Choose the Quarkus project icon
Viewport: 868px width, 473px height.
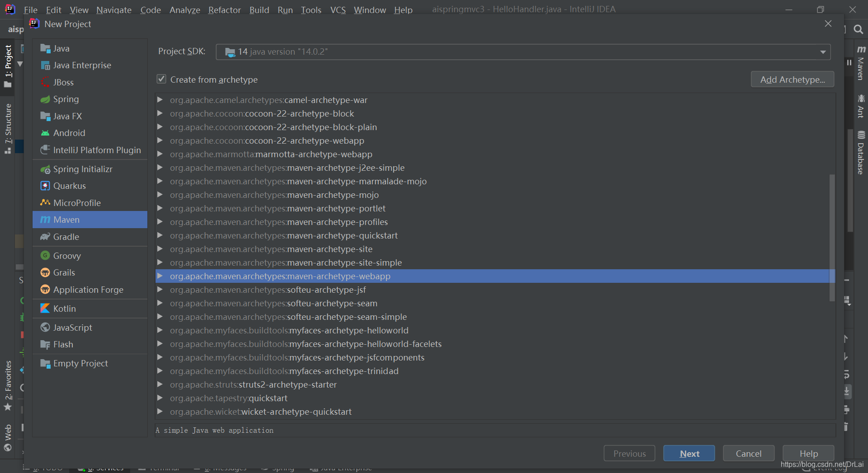(45, 186)
